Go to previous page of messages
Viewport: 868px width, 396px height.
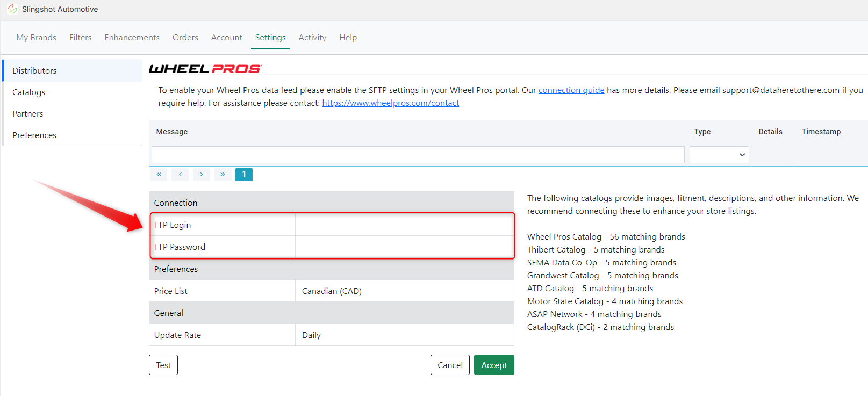(180, 174)
